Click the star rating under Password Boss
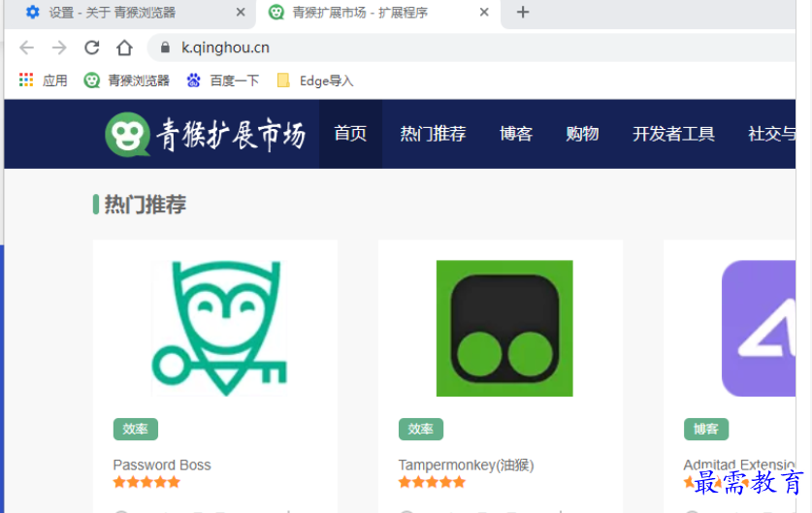The image size is (812, 513). click(x=146, y=483)
